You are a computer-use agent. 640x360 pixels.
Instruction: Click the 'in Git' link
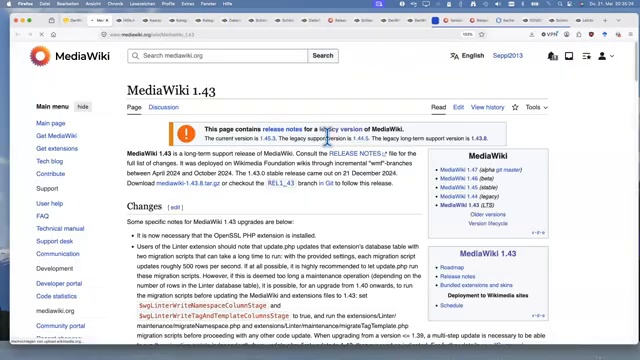[326, 183]
